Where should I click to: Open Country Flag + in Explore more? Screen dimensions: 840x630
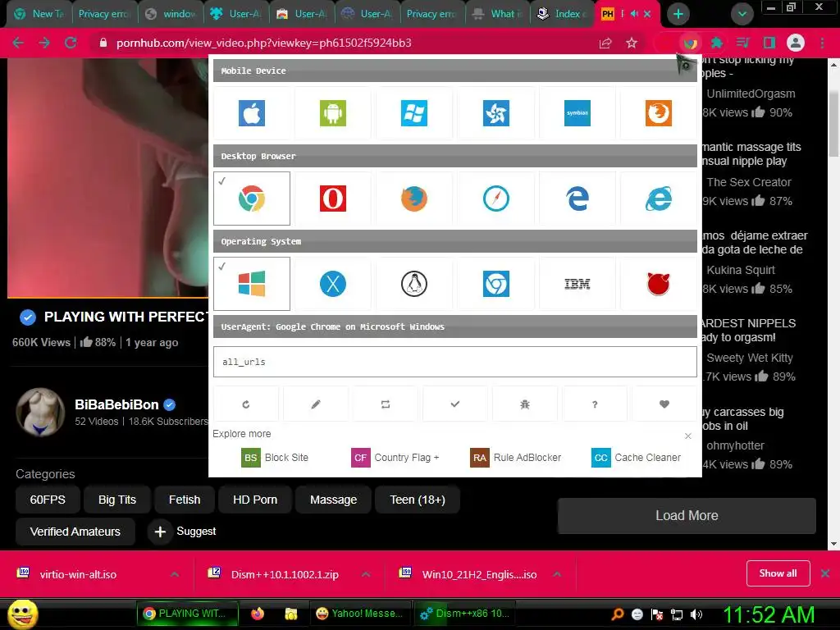click(395, 458)
